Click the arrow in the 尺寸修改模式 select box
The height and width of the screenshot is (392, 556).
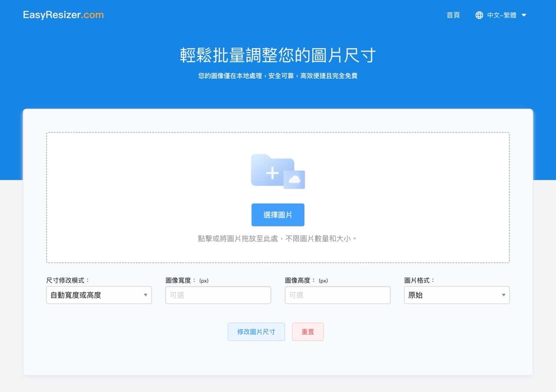[146, 295]
